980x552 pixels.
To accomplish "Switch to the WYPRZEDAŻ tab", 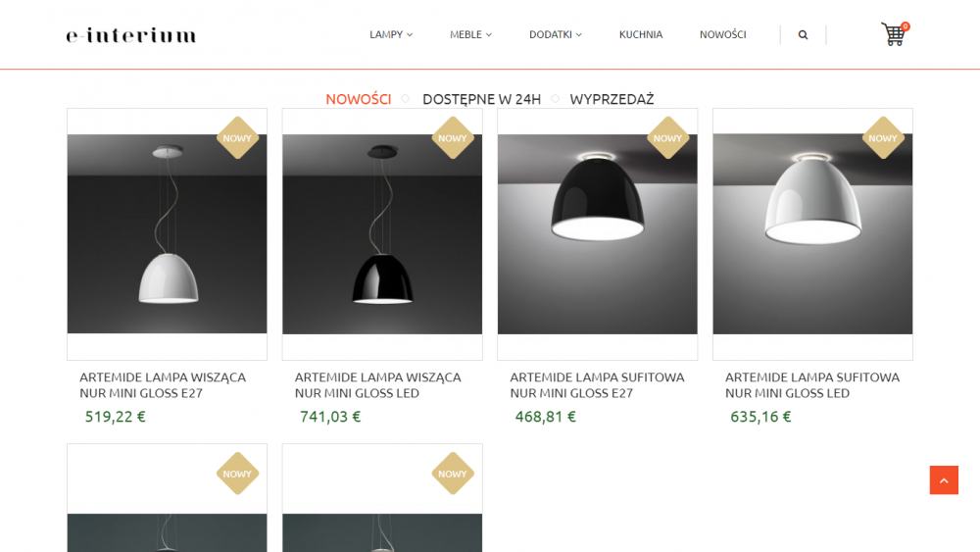I will click(x=612, y=99).
